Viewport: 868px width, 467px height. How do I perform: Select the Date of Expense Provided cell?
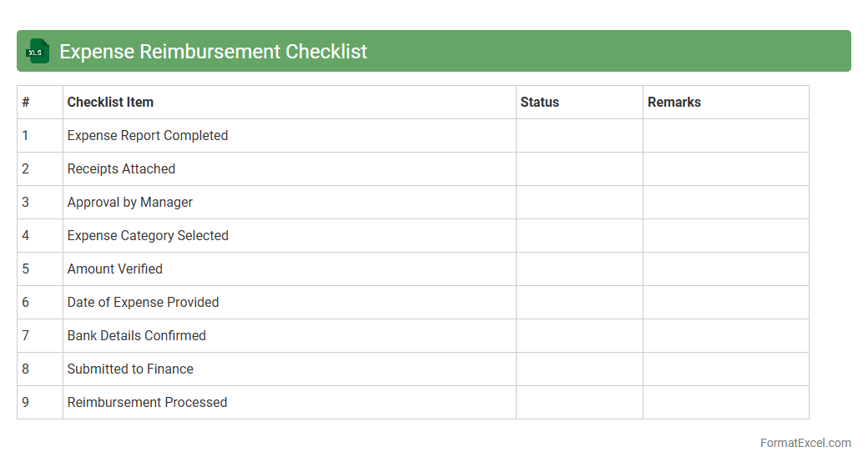point(143,303)
